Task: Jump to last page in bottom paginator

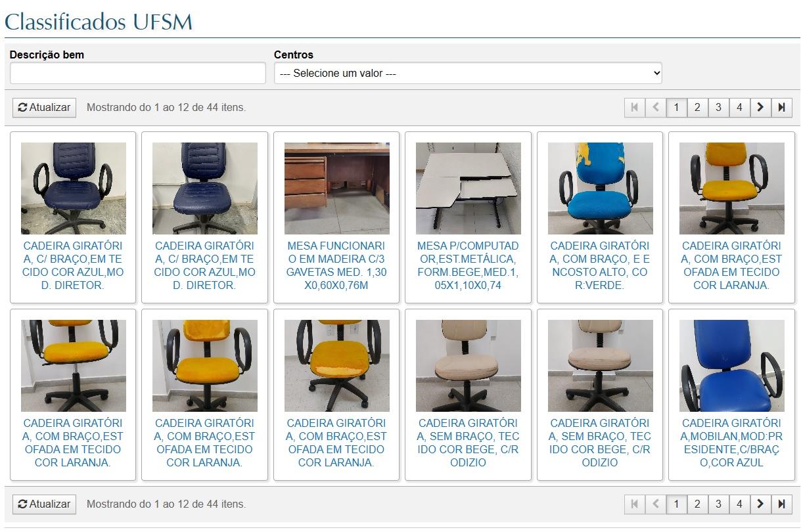Action: click(x=781, y=504)
